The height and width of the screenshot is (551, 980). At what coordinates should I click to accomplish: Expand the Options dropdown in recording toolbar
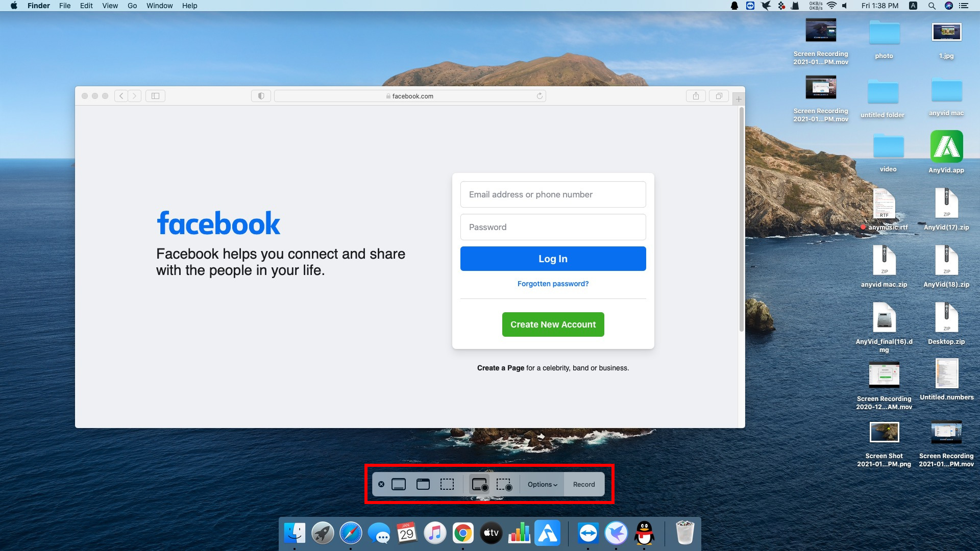[x=542, y=484]
